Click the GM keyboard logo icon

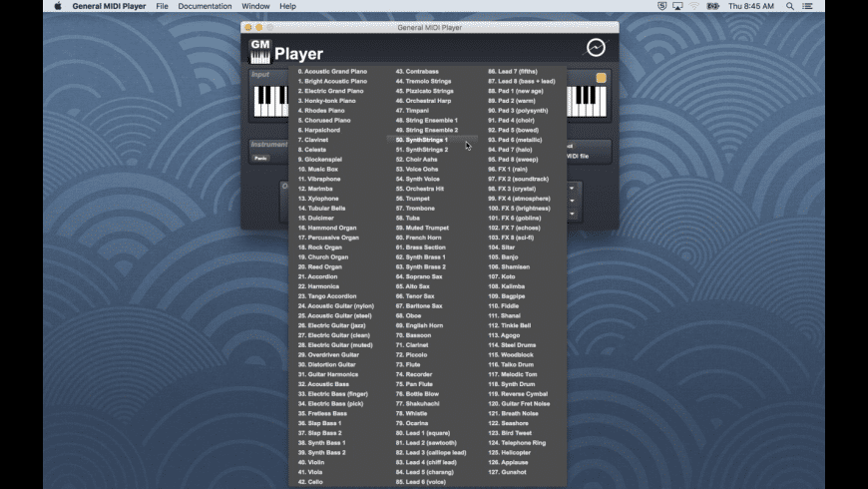260,52
